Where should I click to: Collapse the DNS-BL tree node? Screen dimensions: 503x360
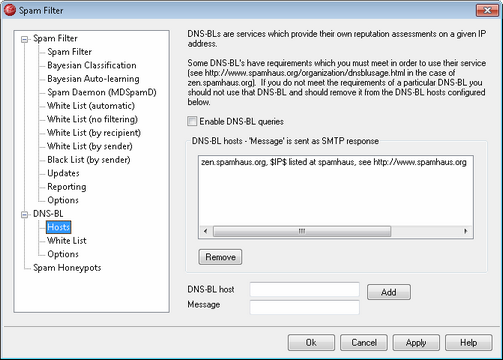[x=24, y=214]
